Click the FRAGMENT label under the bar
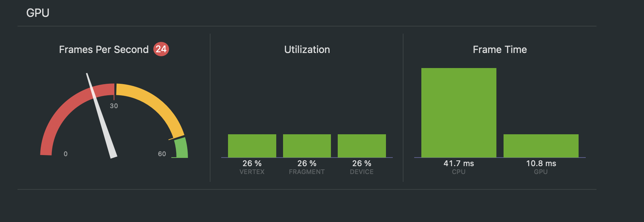 tap(307, 172)
